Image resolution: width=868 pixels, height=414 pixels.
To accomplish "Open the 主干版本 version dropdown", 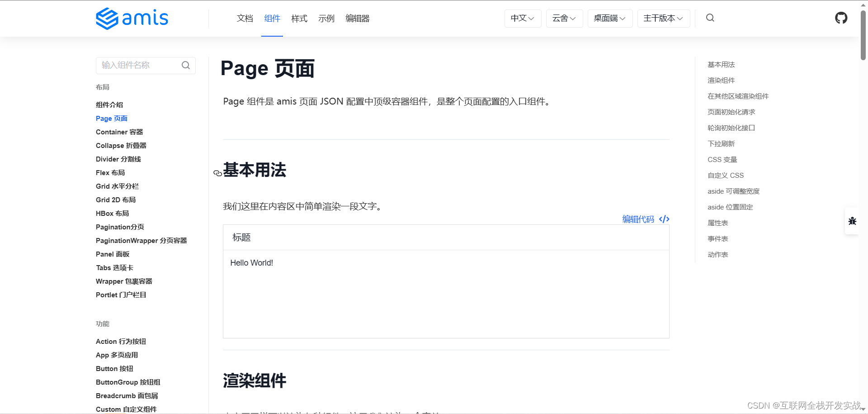I will 663,19.
